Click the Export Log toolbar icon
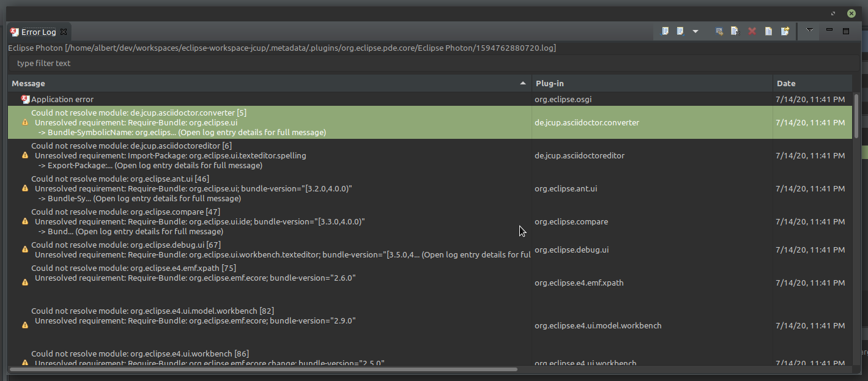 click(x=665, y=31)
